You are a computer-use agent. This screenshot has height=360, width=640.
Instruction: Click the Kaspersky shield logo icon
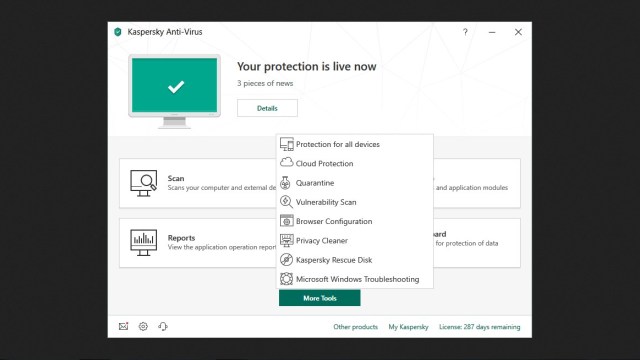click(118, 32)
